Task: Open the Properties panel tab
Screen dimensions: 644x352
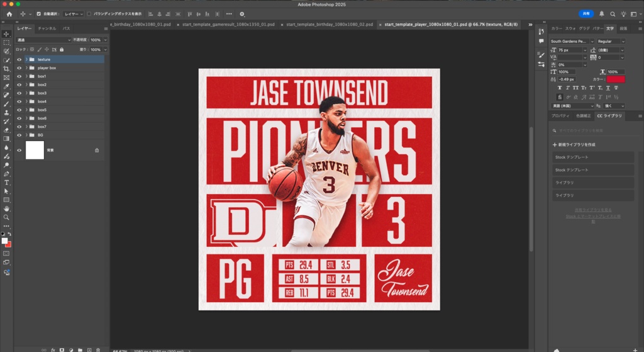Action: click(560, 116)
